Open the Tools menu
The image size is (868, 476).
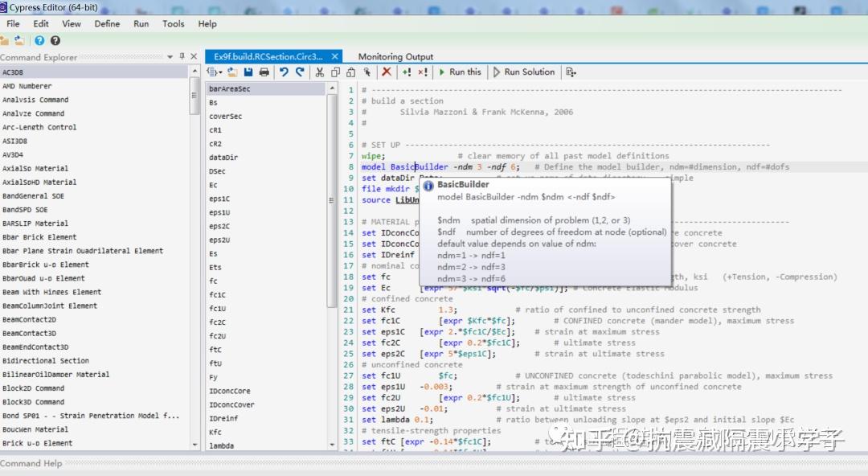(x=173, y=23)
